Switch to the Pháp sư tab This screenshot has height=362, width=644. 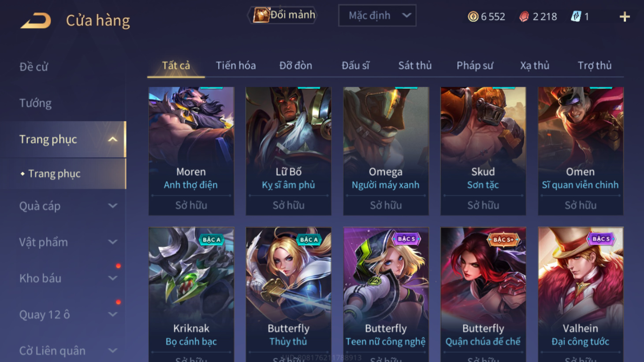tap(475, 66)
